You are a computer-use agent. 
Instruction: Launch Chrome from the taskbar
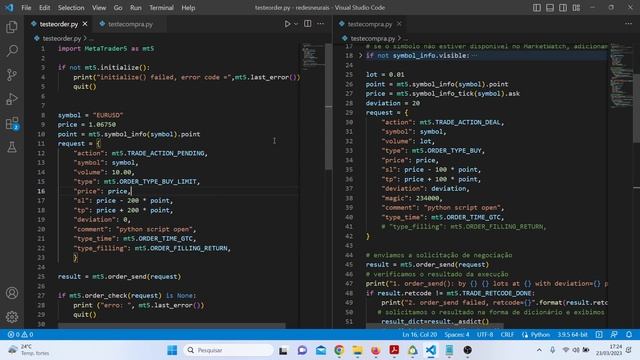point(339,350)
